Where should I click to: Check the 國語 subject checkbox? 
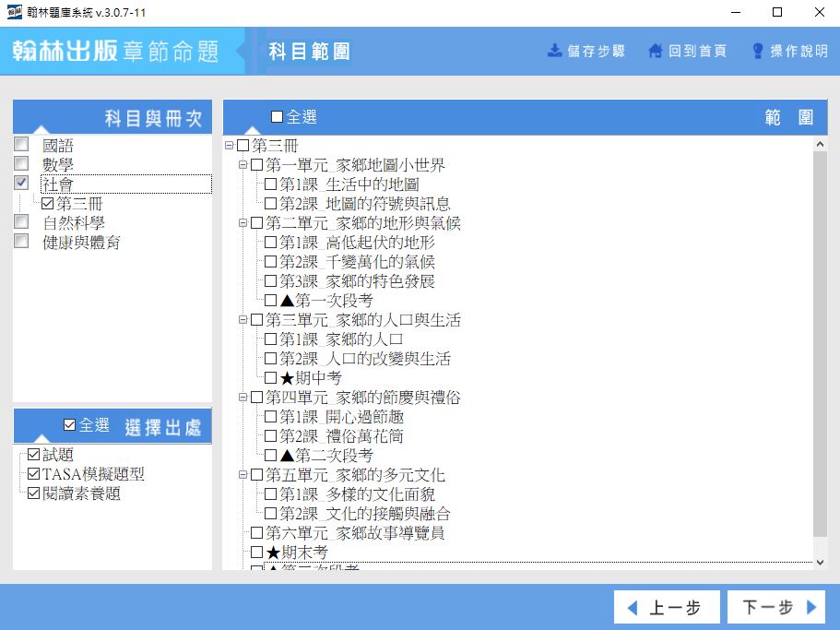pyautogui.click(x=21, y=145)
